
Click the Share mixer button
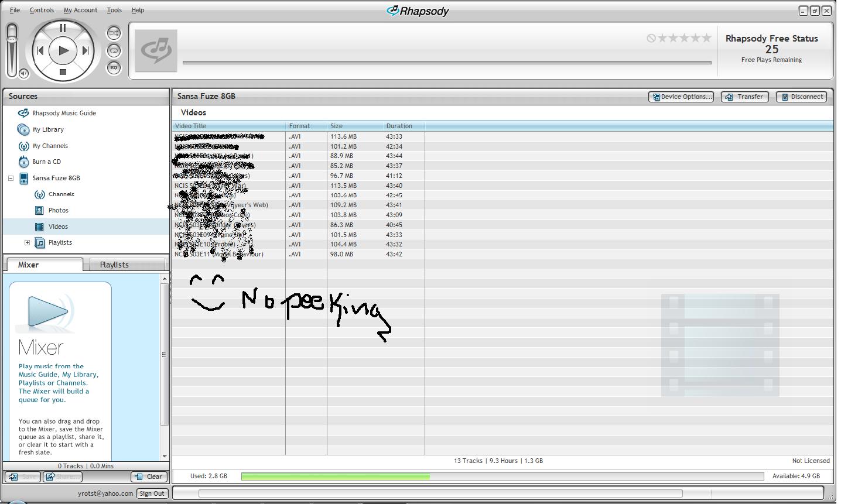tap(63, 476)
